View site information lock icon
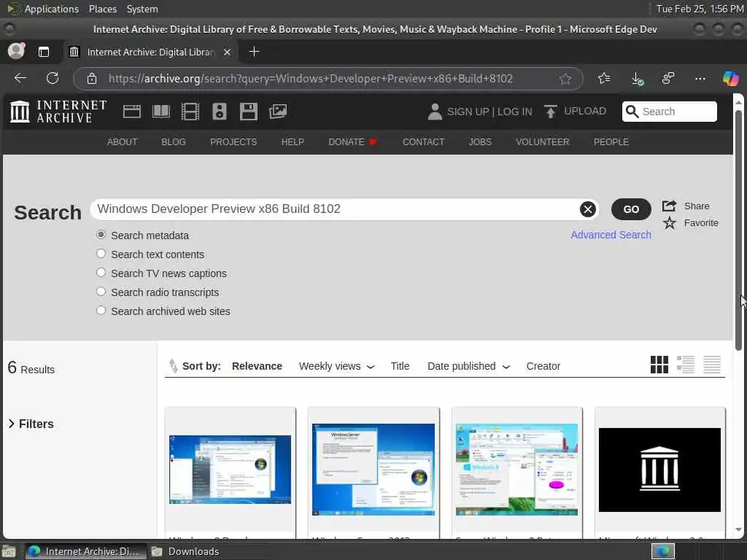The height and width of the screenshot is (560, 747). pos(92,79)
